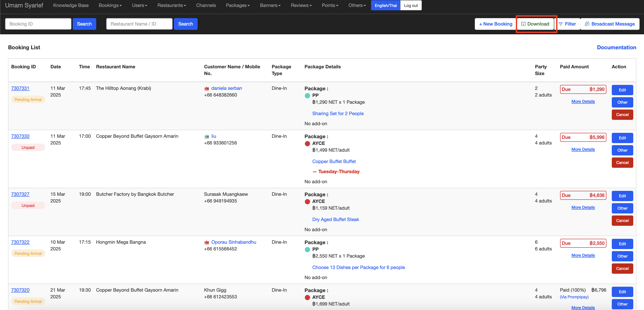644x310 pixels.
Task: Toggle language to English/Thai
Action: click(x=385, y=6)
